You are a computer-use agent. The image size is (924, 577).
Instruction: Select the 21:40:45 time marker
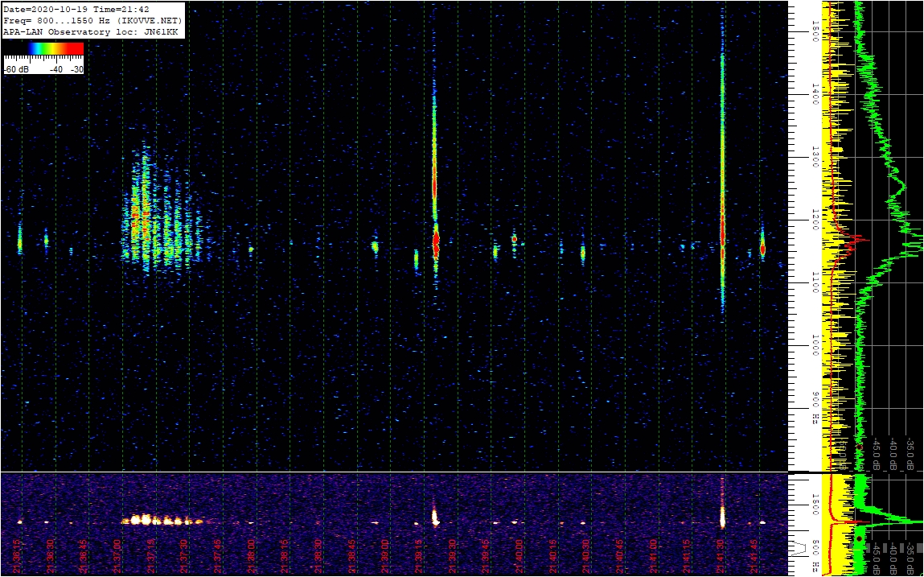(x=621, y=554)
